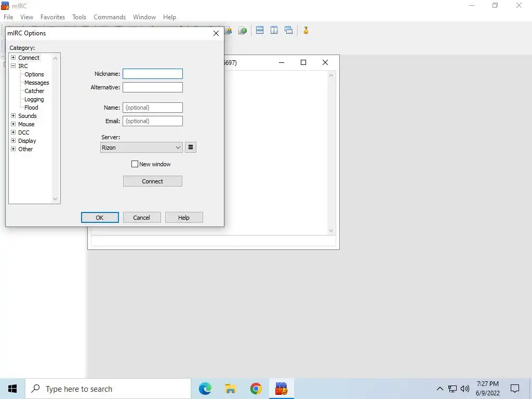Open the View menu
Image resolution: width=532 pixels, height=399 pixels.
pos(26,17)
